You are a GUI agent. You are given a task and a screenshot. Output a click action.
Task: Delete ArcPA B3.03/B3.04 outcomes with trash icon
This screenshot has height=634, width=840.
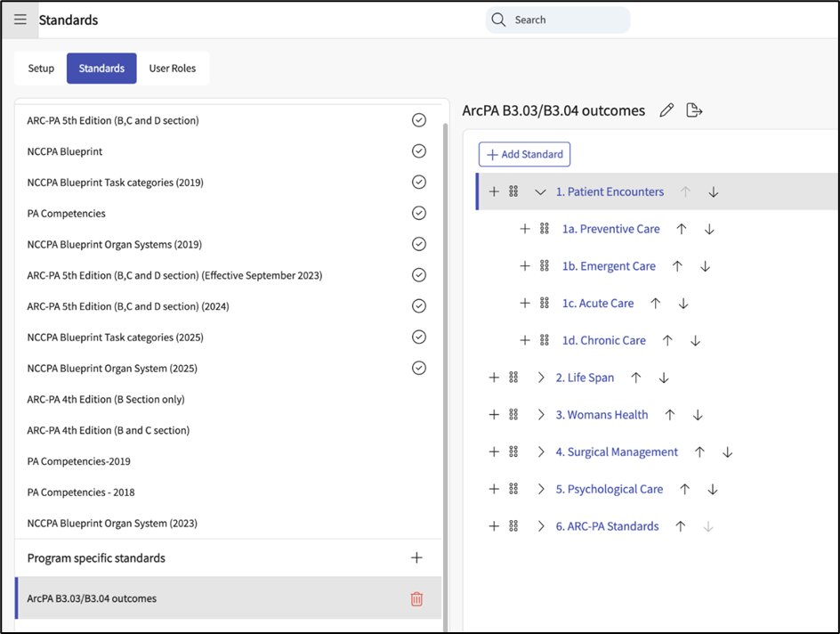[416, 599]
